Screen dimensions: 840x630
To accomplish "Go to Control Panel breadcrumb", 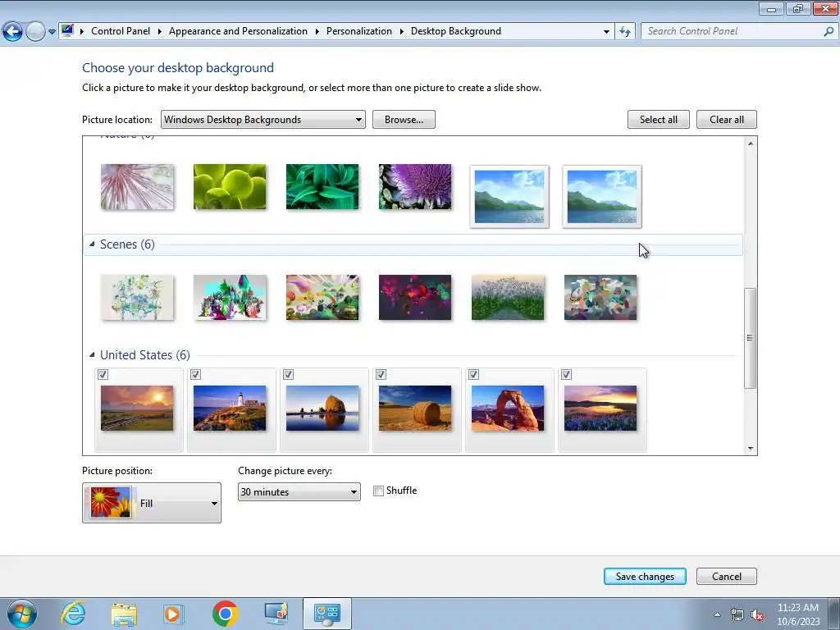I will click(121, 31).
